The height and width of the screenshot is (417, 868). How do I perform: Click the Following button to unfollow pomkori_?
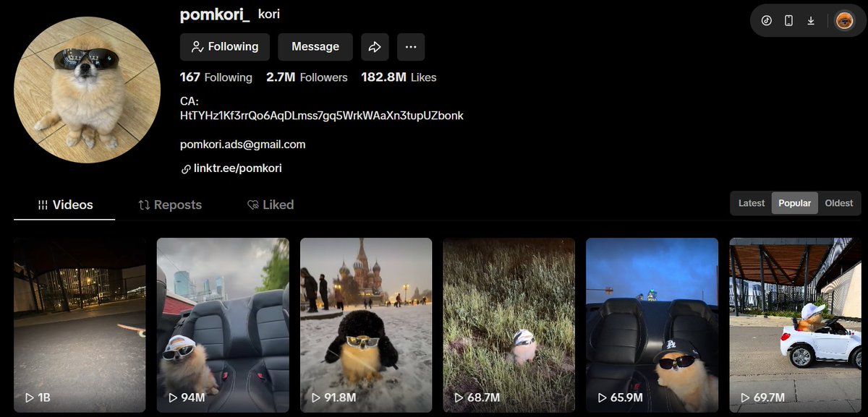point(224,46)
